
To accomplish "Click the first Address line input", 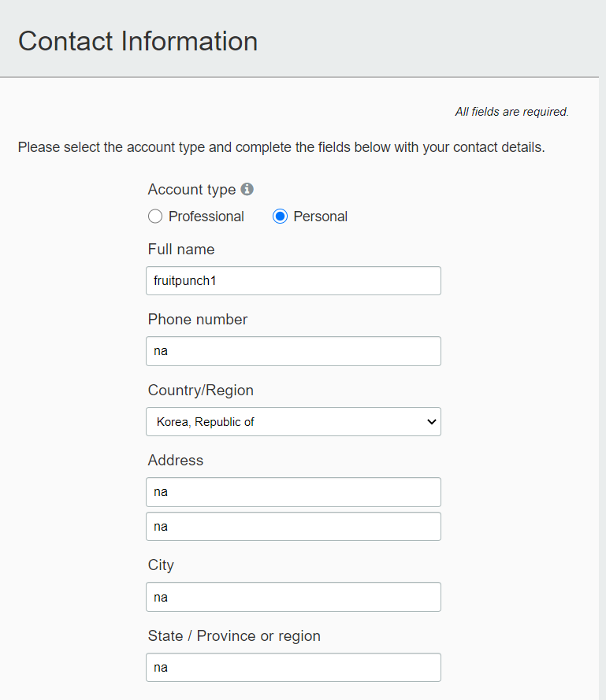I will [294, 492].
